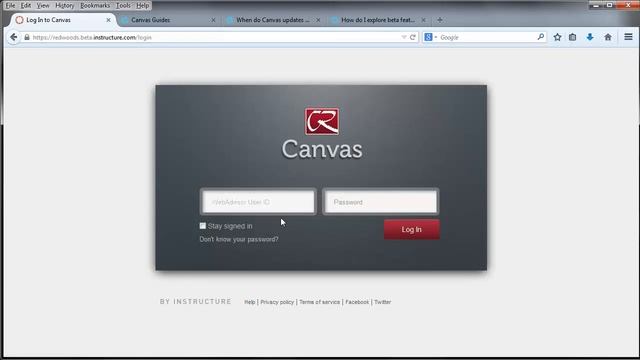Image resolution: width=640 pixels, height=360 pixels.
Task: Open the URL history dropdown arrow
Action: click(404, 37)
